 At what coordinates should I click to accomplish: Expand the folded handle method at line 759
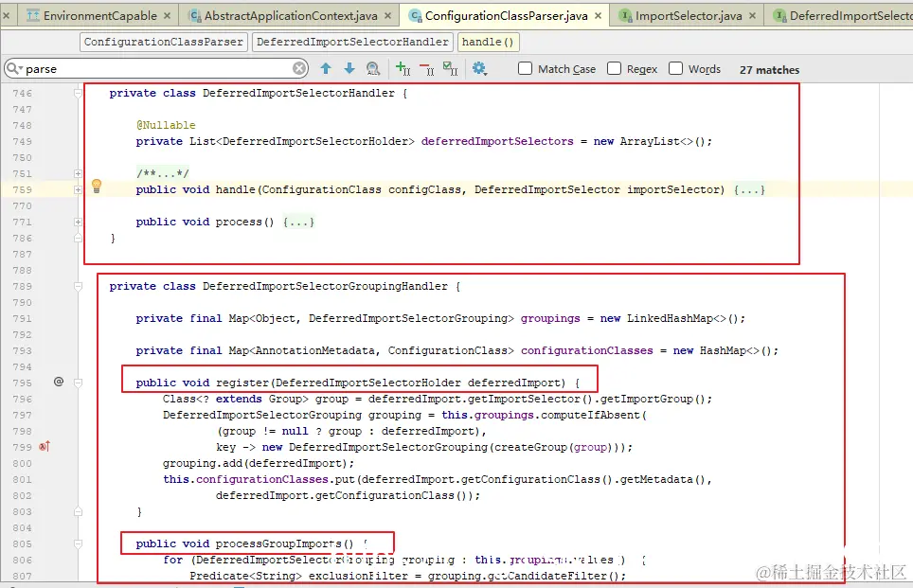coord(78,189)
